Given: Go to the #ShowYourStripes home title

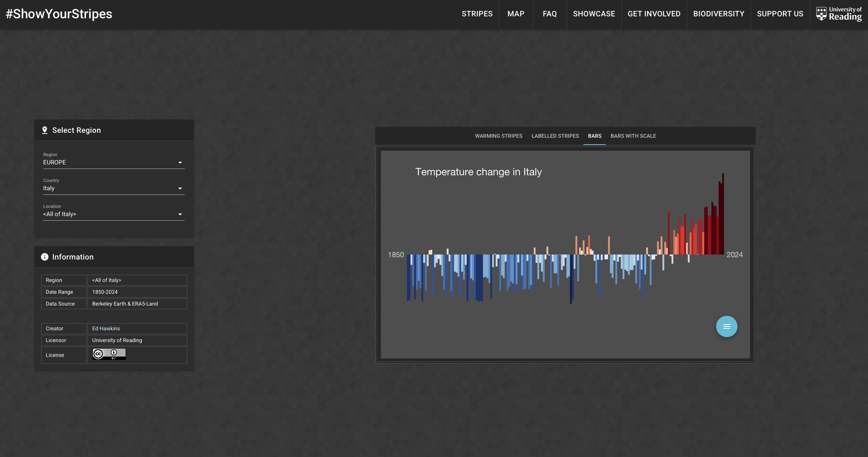Looking at the screenshot, I should tap(59, 14).
